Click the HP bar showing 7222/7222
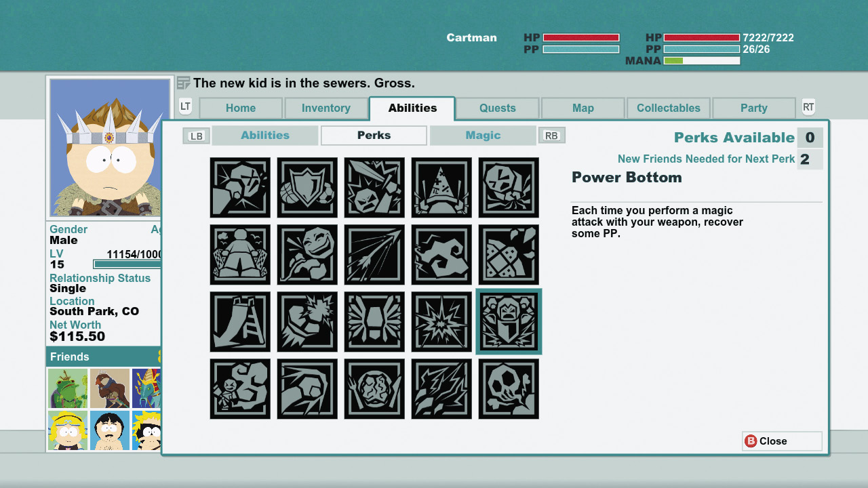This screenshot has width=868, height=488. (702, 38)
